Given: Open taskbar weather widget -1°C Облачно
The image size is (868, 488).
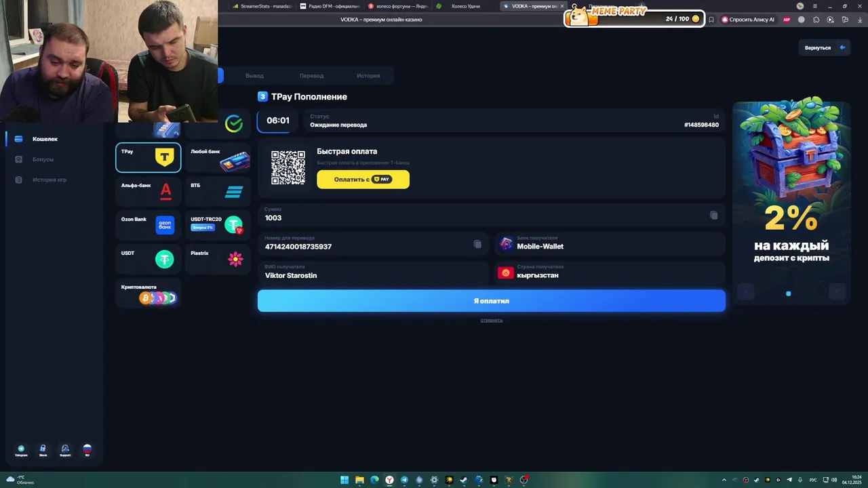Looking at the screenshot, I should 20,480.
